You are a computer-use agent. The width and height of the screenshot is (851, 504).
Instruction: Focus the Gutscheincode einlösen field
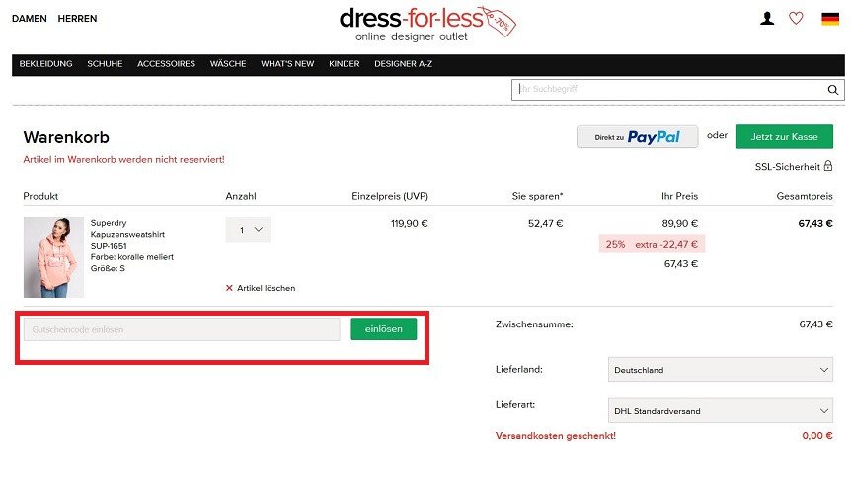click(182, 329)
